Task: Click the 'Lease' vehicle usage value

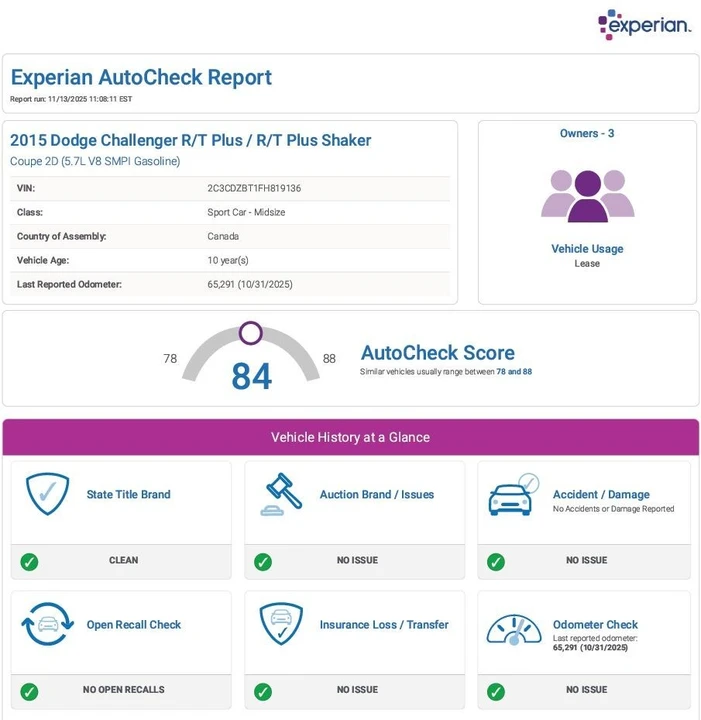Action: [x=587, y=264]
